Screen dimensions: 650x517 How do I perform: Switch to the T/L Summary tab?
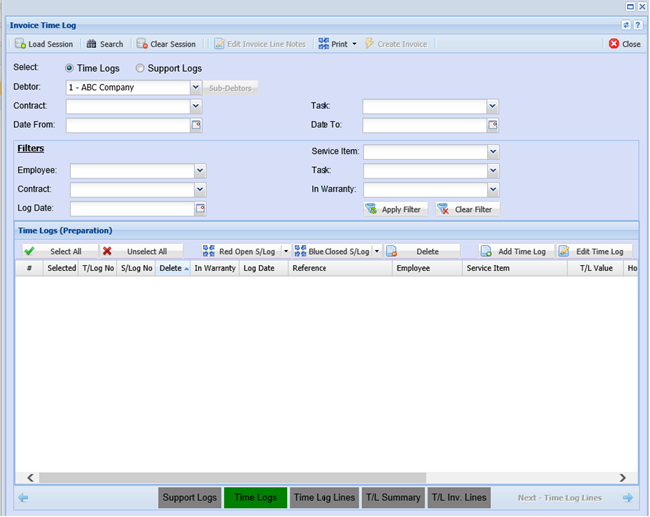pyautogui.click(x=392, y=497)
